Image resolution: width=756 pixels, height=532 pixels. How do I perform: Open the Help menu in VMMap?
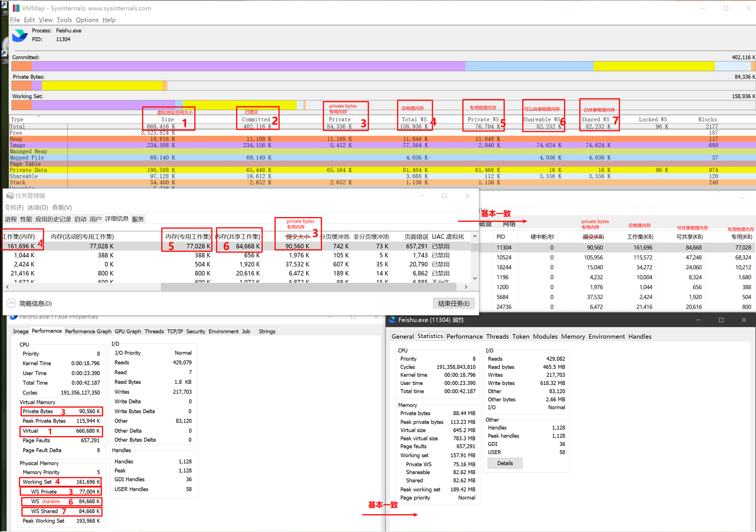[109, 20]
